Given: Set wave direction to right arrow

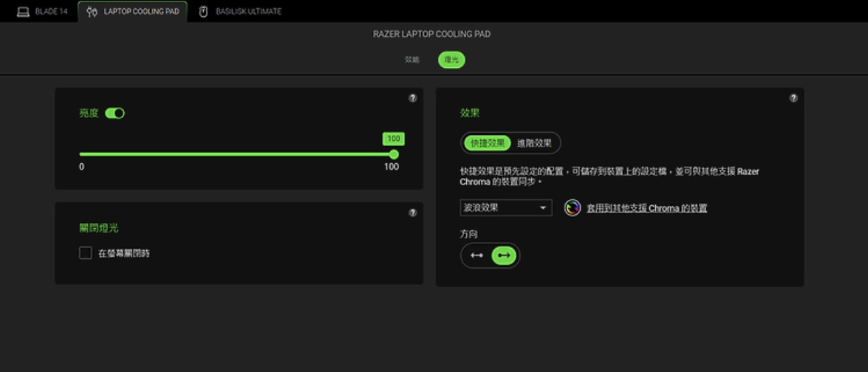Looking at the screenshot, I should (x=504, y=255).
